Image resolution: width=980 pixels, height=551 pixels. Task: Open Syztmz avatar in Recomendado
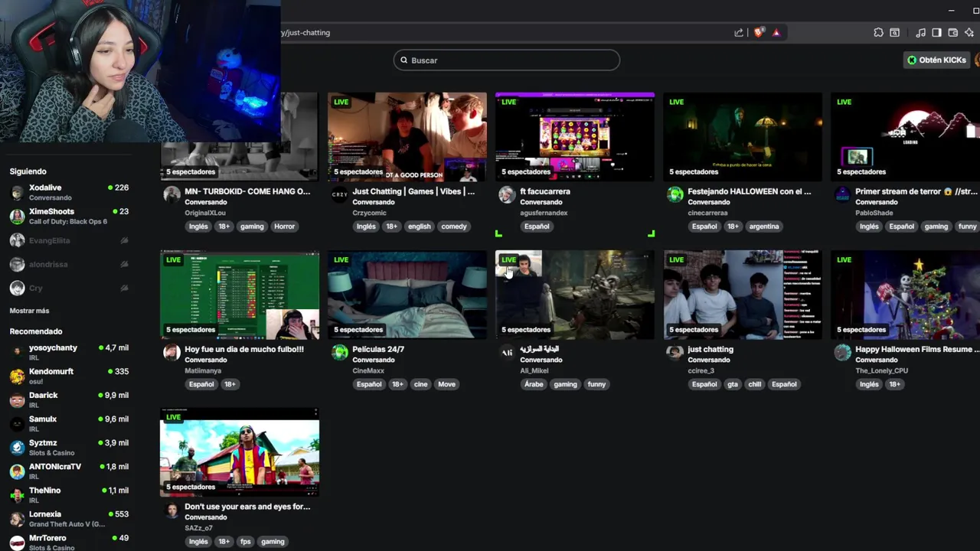coord(17,448)
